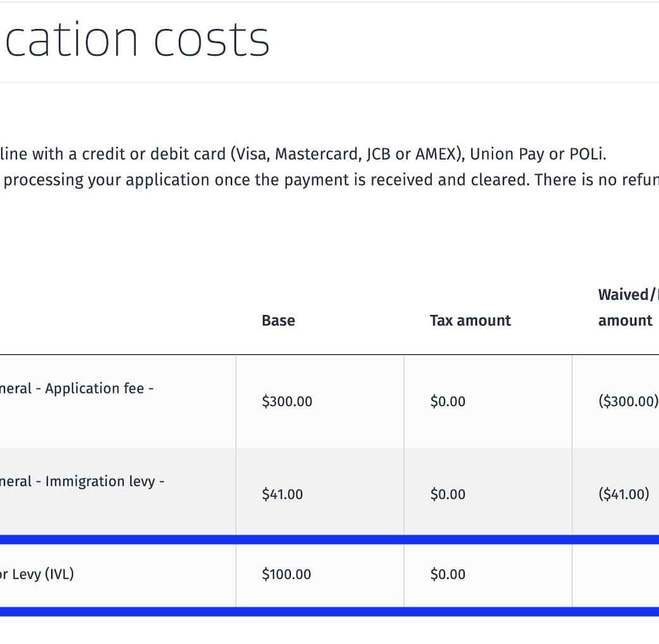Click the $100.00 IVL base amount

[x=286, y=574]
